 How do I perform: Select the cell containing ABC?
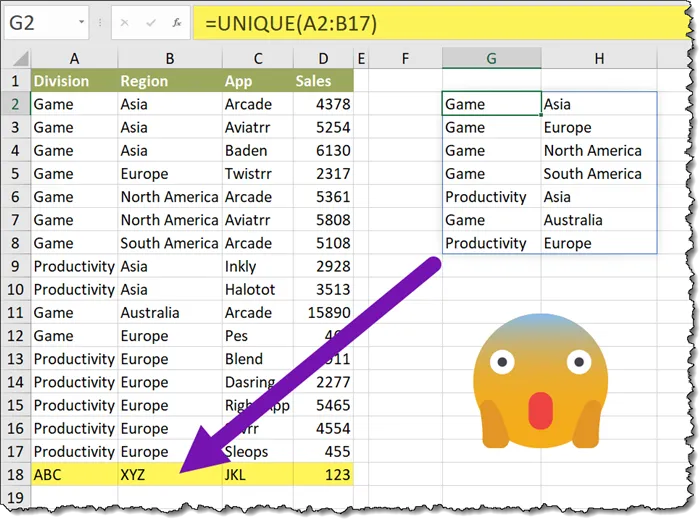pos(73,475)
